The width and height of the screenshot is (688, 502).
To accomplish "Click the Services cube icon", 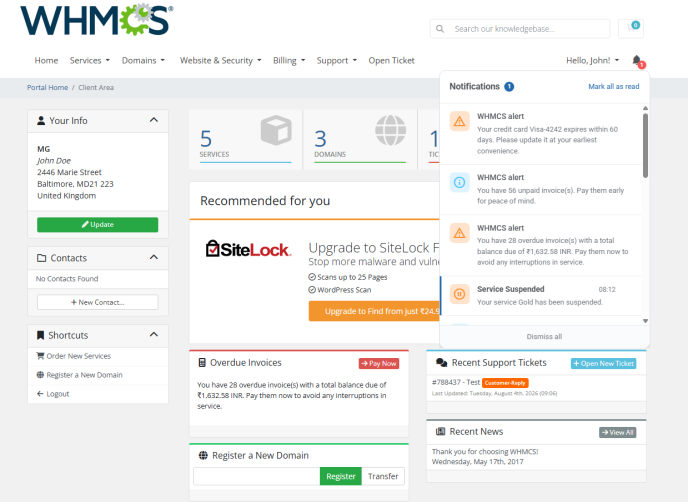I will 276,130.
